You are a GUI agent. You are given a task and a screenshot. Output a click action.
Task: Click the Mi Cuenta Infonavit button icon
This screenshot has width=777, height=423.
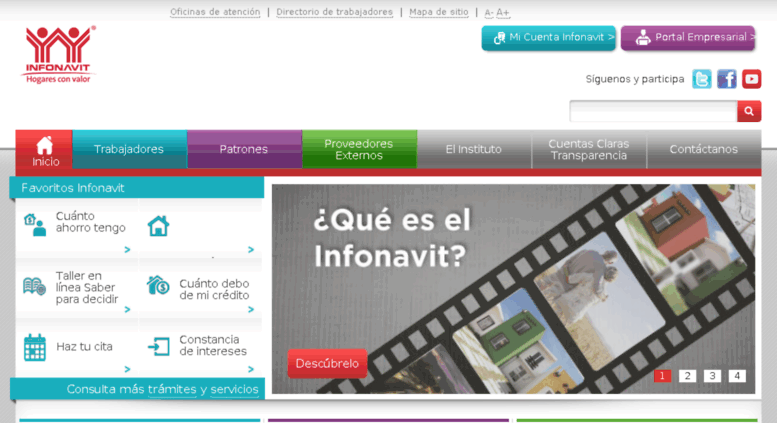click(x=500, y=38)
